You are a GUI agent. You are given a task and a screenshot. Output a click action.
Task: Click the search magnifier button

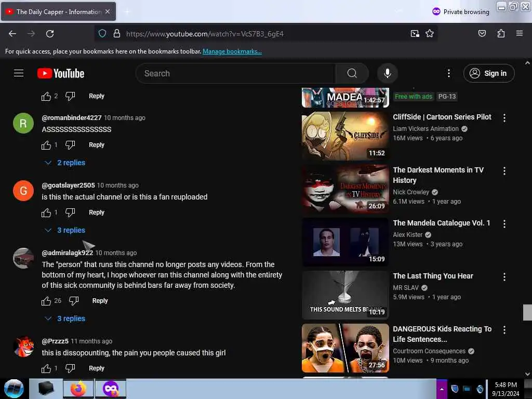pyautogui.click(x=352, y=73)
